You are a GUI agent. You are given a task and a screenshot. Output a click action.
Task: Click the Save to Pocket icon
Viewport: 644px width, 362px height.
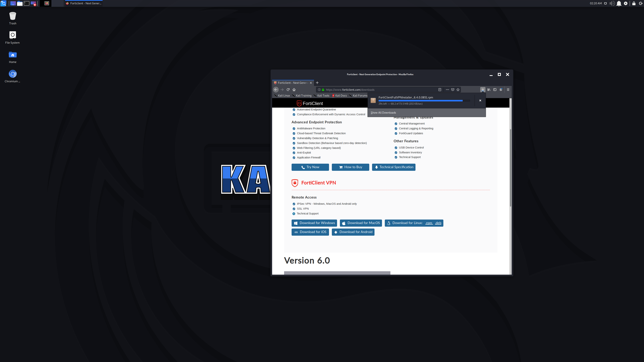(x=453, y=90)
